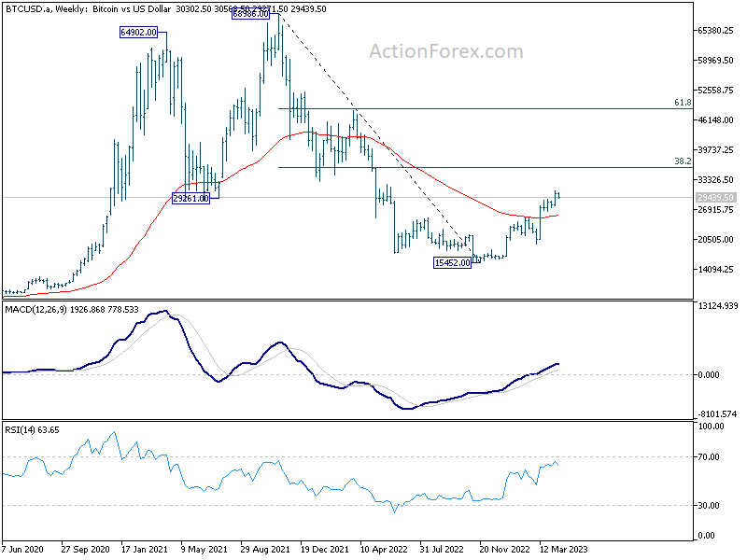This screenshot has height=560, width=747.
Task: Click the RSI 100.00 scale label
Action: click(x=711, y=427)
